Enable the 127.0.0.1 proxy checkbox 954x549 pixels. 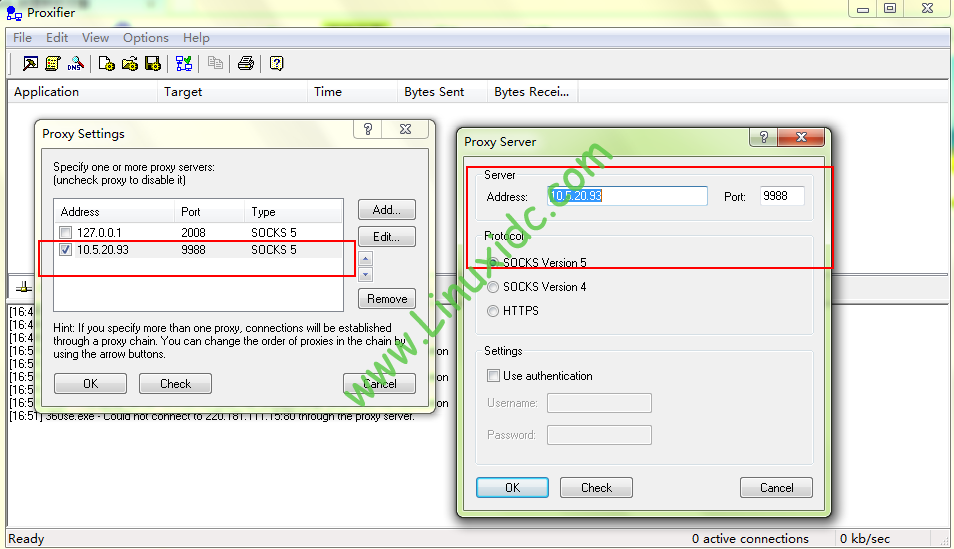click(66, 233)
